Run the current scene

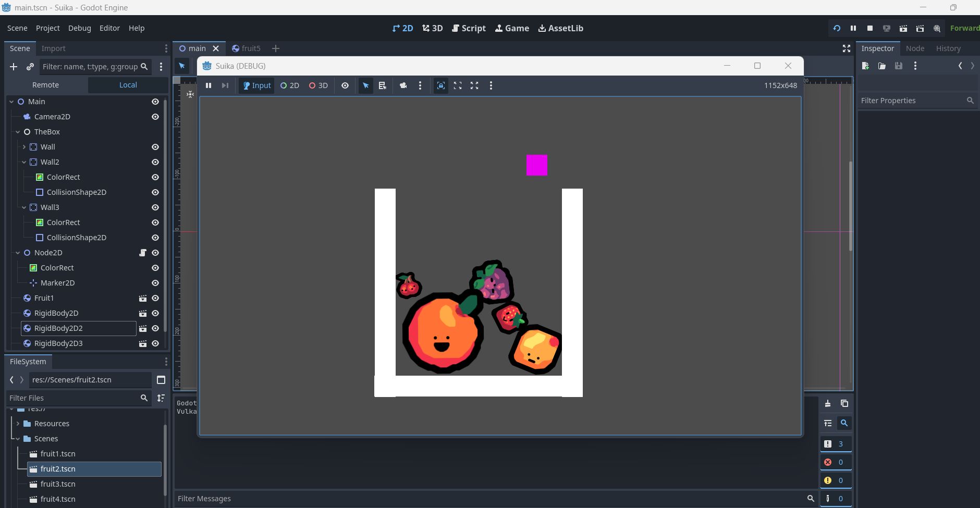pyautogui.click(x=903, y=28)
